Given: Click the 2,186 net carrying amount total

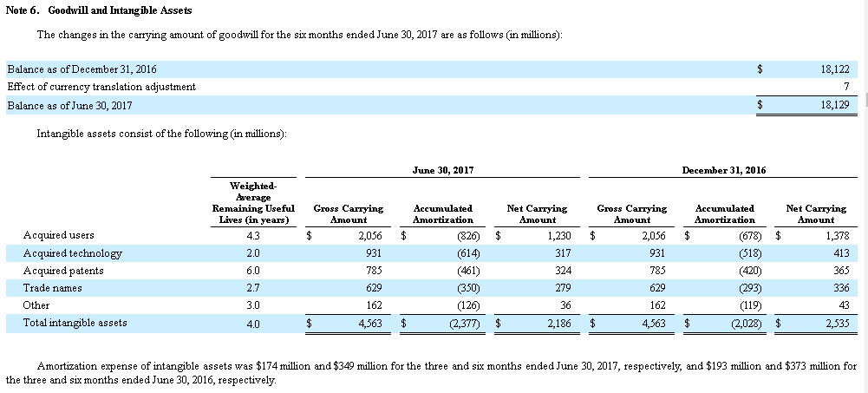Looking at the screenshot, I should 559,324.
